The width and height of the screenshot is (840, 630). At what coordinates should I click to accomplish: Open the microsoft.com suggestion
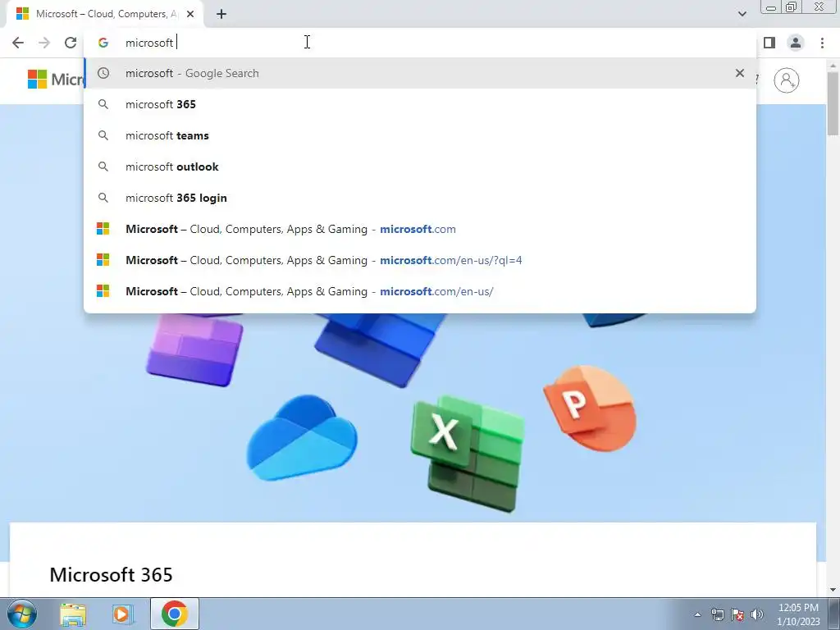(x=420, y=229)
